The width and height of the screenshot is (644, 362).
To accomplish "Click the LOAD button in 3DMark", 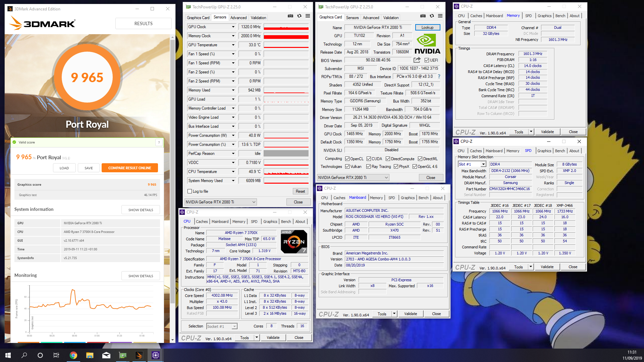I will 64,168.
